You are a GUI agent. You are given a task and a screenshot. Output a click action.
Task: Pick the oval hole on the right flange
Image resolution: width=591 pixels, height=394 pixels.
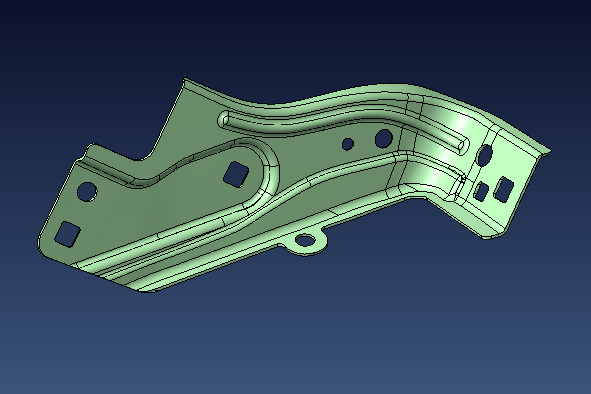point(485,155)
